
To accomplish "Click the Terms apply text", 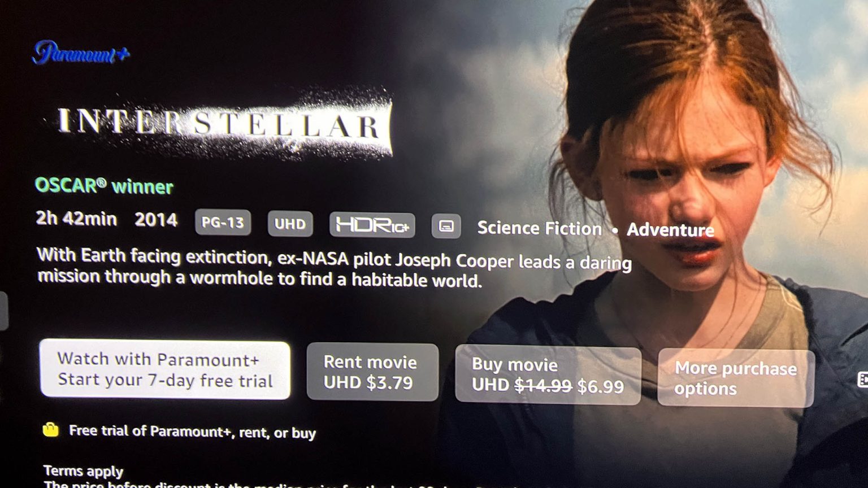I will tap(83, 470).
